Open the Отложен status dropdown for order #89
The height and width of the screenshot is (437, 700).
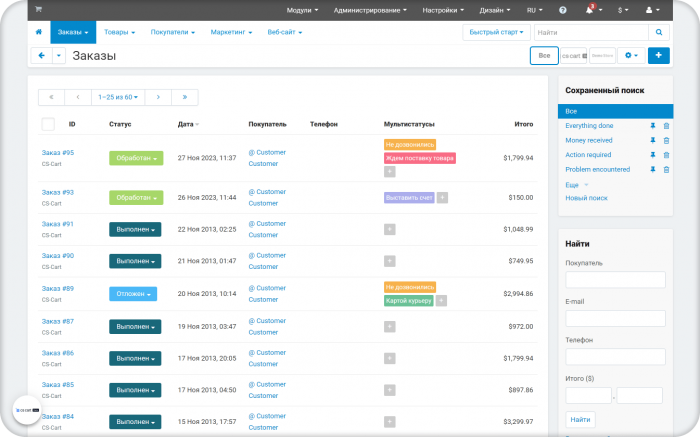(x=133, y=294)
